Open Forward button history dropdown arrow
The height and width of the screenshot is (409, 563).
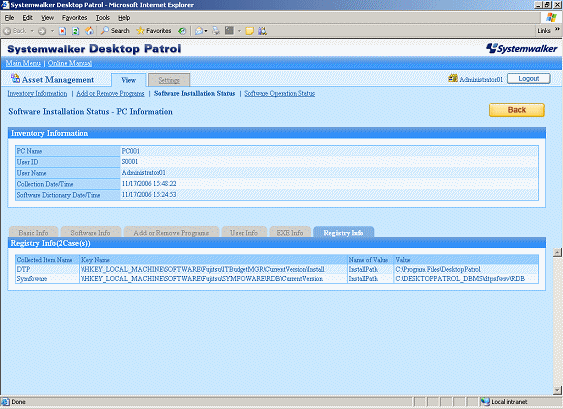pyautogui.click(x=52, y=31)
